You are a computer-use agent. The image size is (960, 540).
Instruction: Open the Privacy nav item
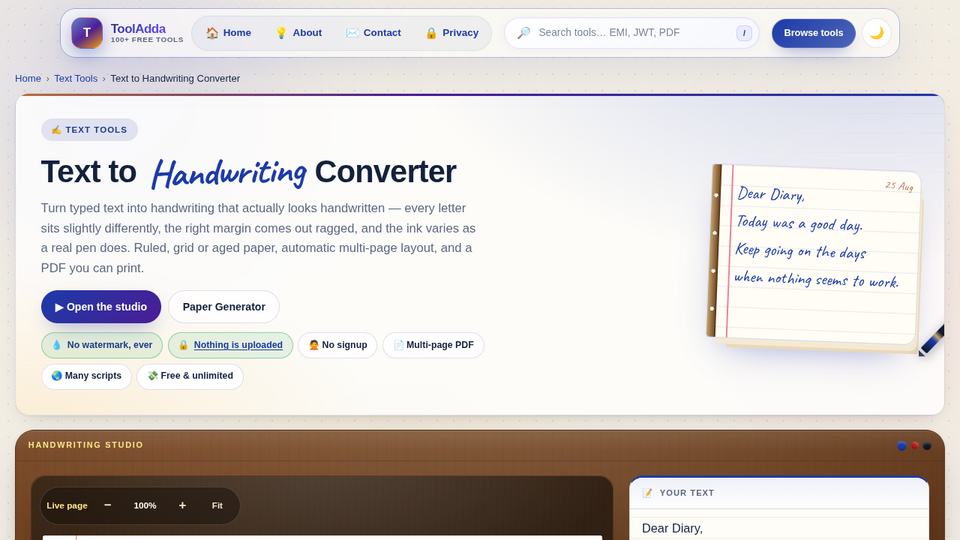coord(452,33)
